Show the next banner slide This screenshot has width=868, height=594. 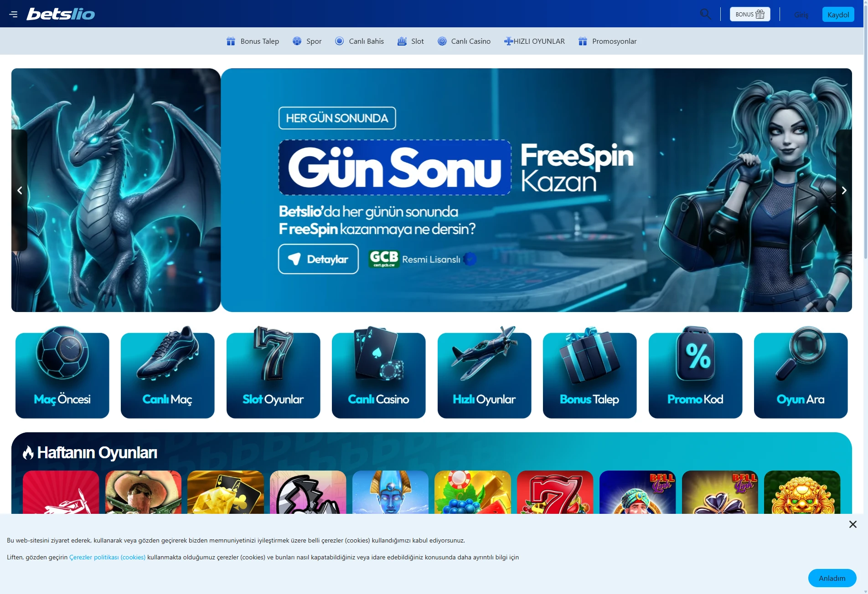click(x=844, y=190)
